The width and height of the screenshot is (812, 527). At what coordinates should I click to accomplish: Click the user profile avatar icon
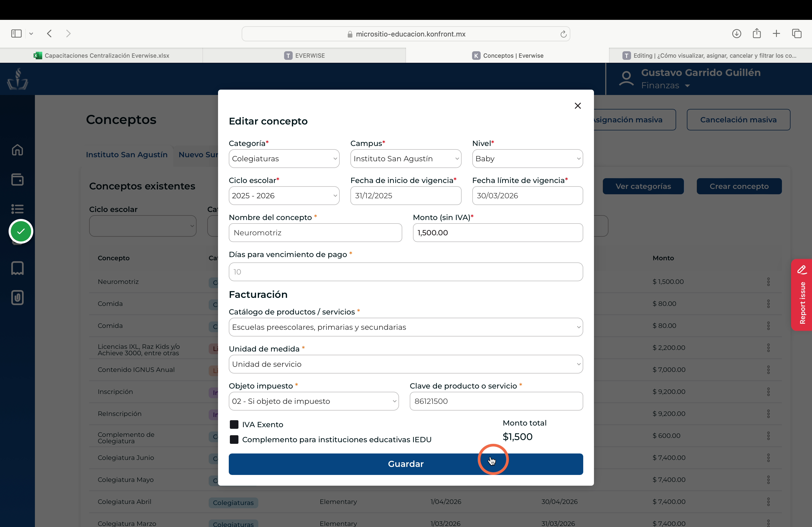626,79
